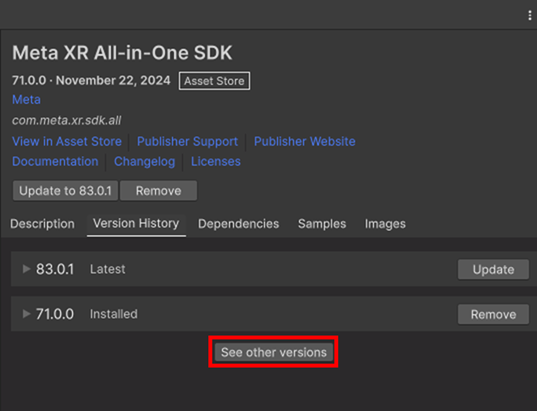Click the Asset Store tag

tap(214, 81)
